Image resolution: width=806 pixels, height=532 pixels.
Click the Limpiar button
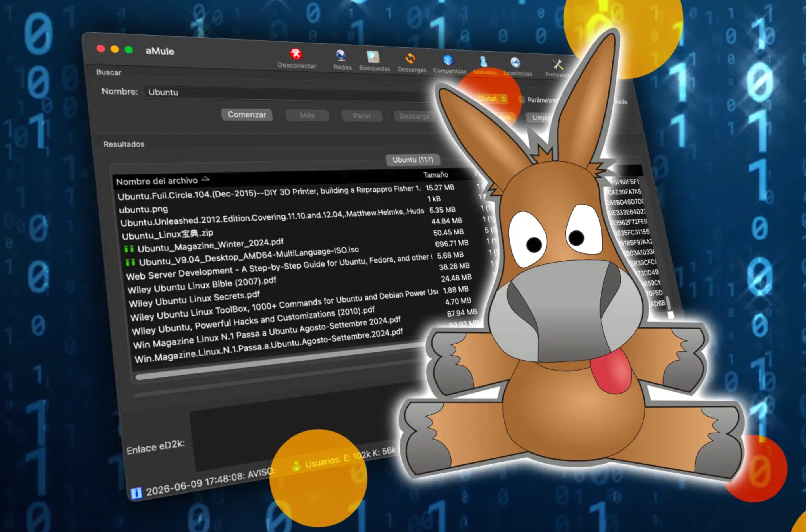540,117
